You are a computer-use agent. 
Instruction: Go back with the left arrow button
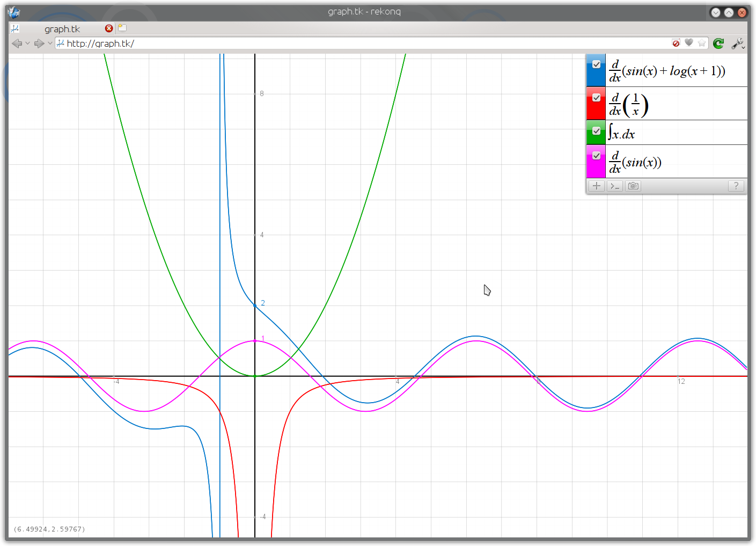tap(17, 43)
